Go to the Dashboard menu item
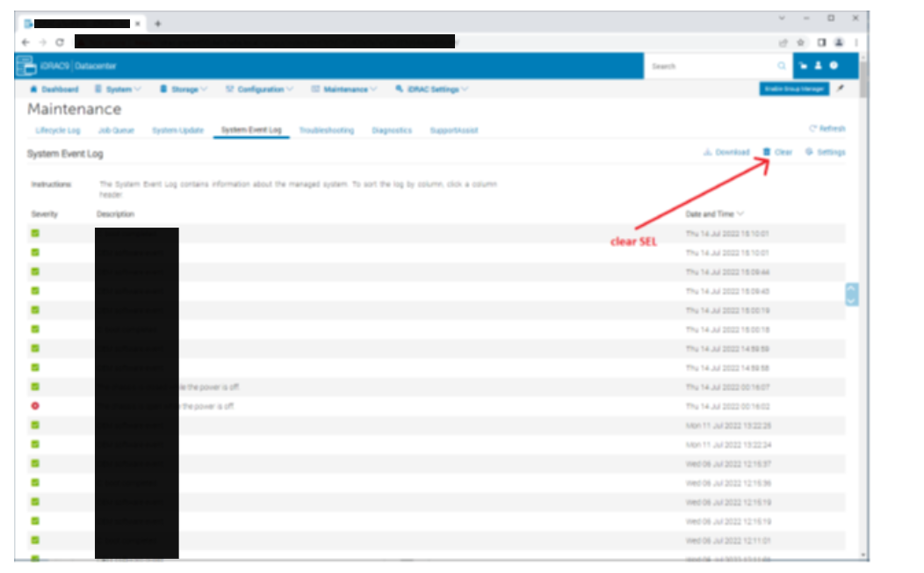This screenshot has height=573, width=924. tap(54, 89)
